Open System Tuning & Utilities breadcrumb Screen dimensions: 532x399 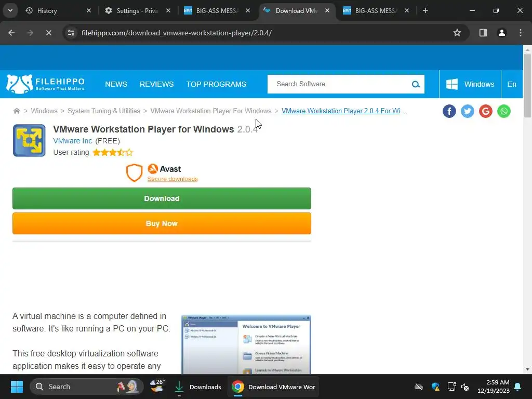(104, 111)
